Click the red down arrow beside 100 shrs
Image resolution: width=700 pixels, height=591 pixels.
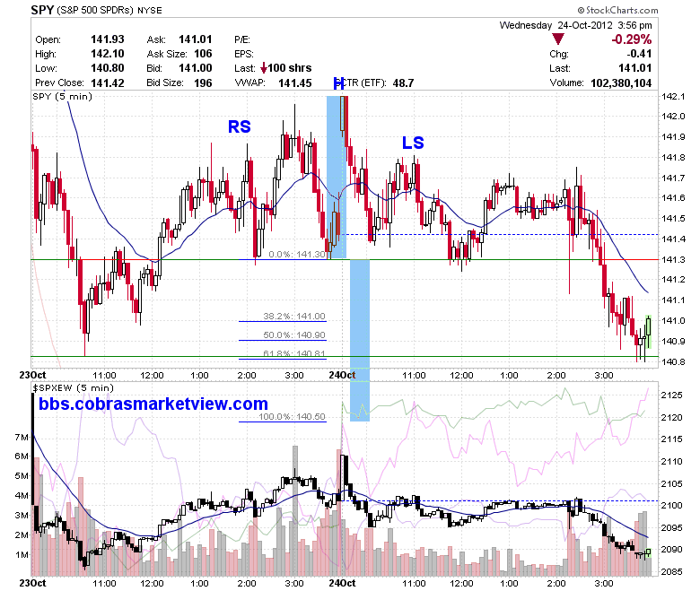point(263,68)
